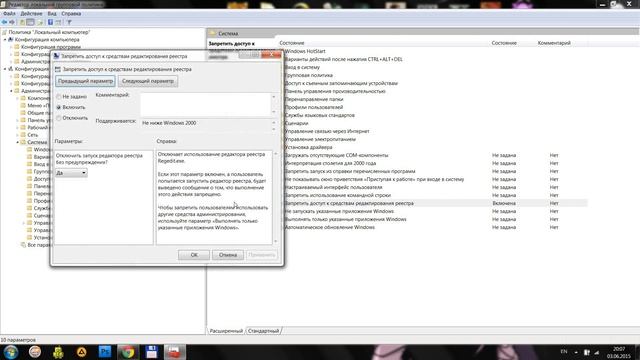
Task: Open 'Варианты действий после нажатия CTRL+ALT+DEL'
Action: click(343, 59)
